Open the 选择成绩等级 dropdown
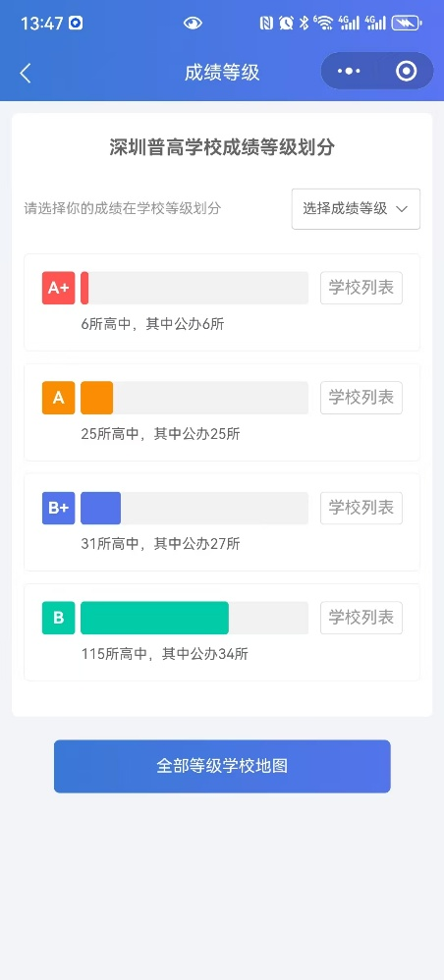The height and width of the screenshot is (980, 444). pos(356,209)
